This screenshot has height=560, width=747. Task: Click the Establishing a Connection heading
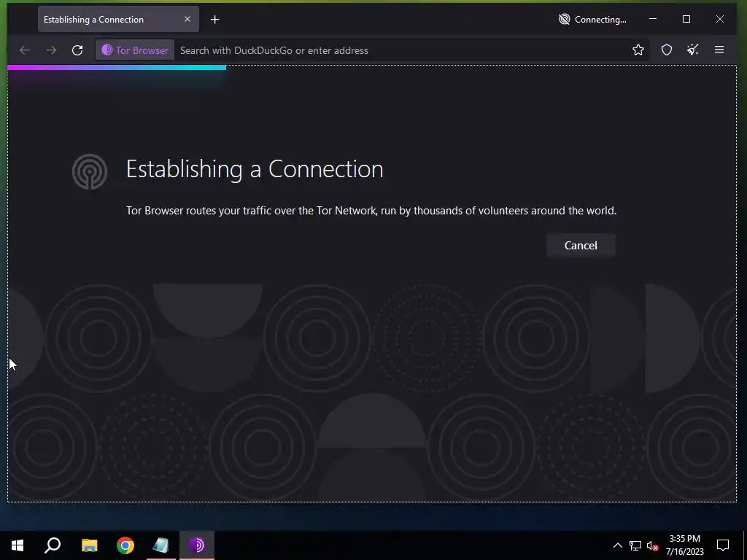coord(255,169)
